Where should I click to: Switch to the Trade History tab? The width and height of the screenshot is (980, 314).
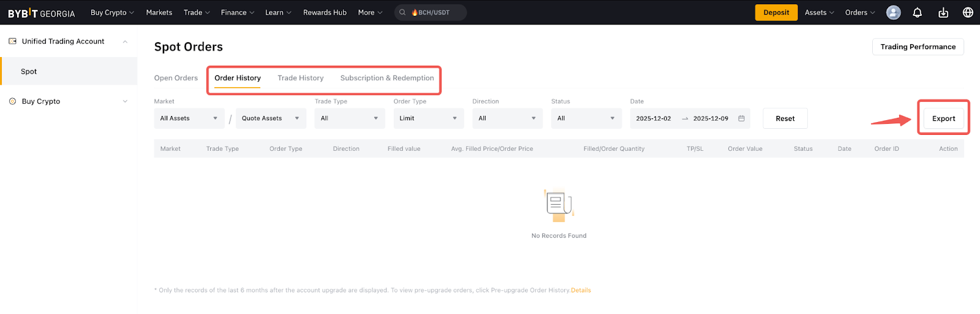300,78
